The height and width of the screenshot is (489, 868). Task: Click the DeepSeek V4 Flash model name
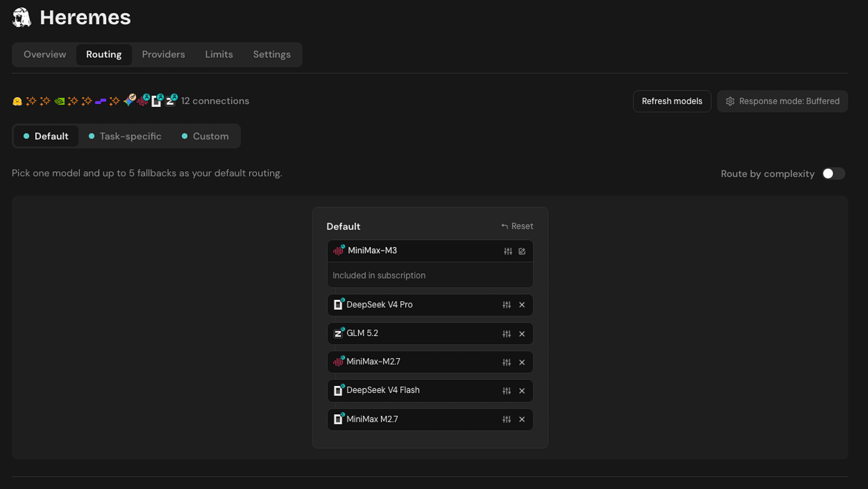click(x=383, y=390)
